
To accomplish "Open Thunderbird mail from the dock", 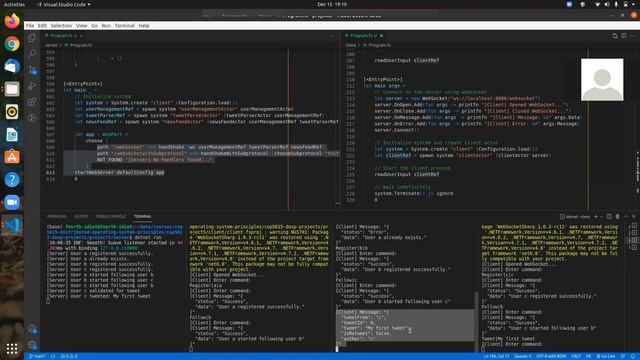I will tap(12, 66).
